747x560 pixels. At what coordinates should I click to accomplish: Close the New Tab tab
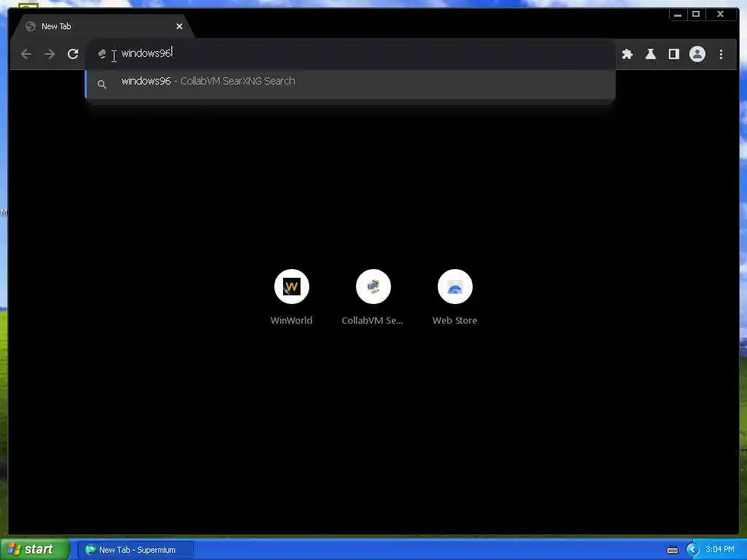click(179, 26)
